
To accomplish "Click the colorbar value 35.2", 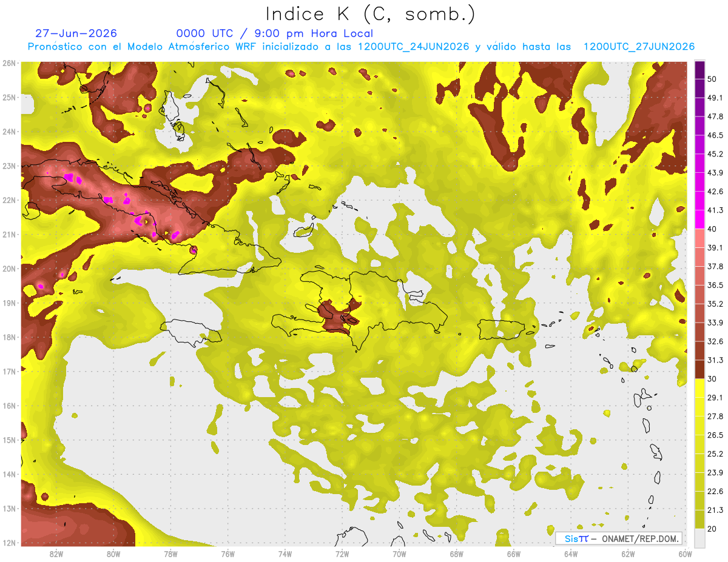I will (715, 304).
